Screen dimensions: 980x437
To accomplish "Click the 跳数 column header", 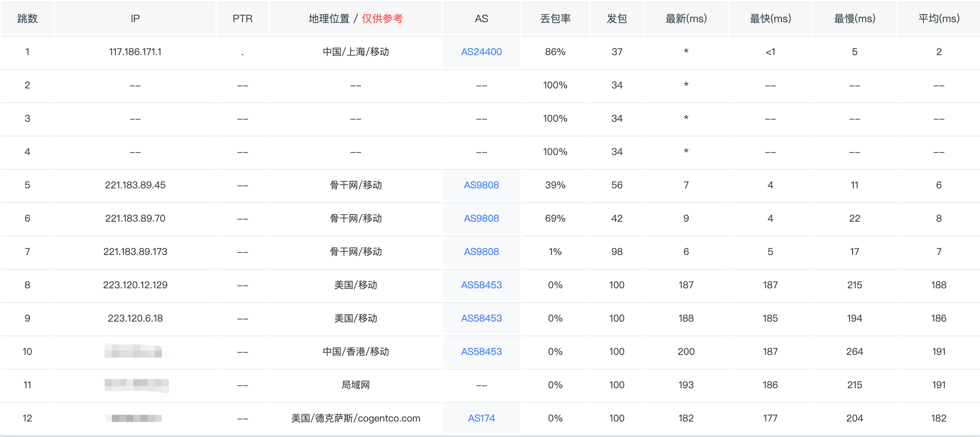I will (27, 19).
